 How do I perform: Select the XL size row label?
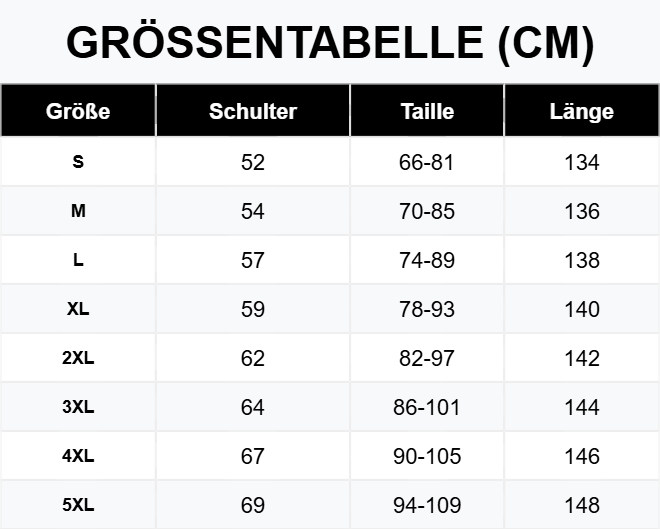(x=78, y=309)
